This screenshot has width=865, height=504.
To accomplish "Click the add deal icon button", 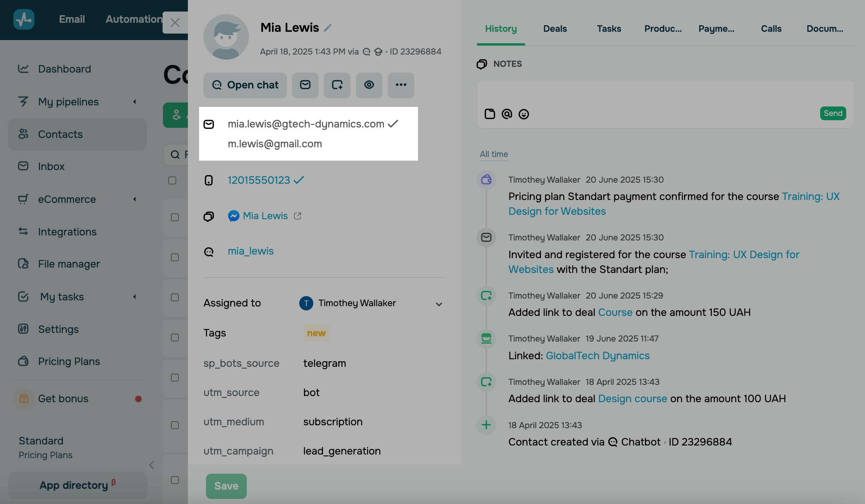I will [x=337, y=85].
